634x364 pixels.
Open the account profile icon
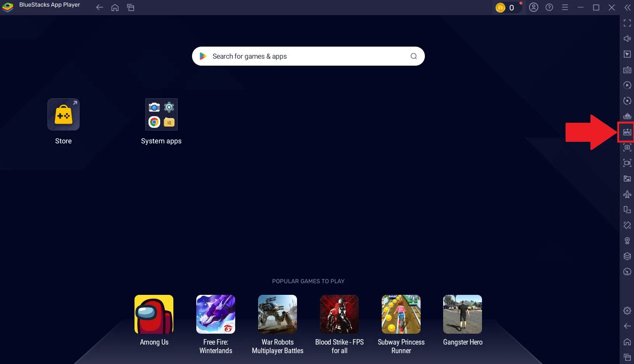click(x=534, y=7)
